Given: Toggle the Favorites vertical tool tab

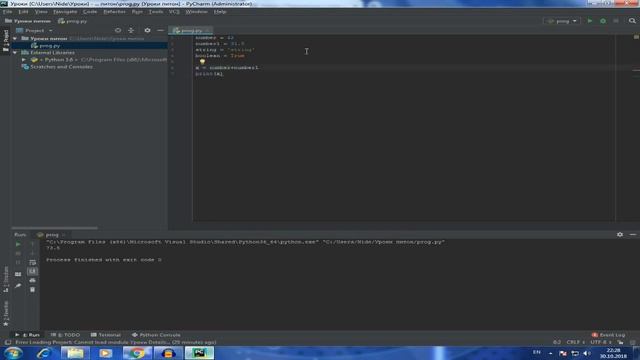Looking at the screenshot, I should coord(6,314).
